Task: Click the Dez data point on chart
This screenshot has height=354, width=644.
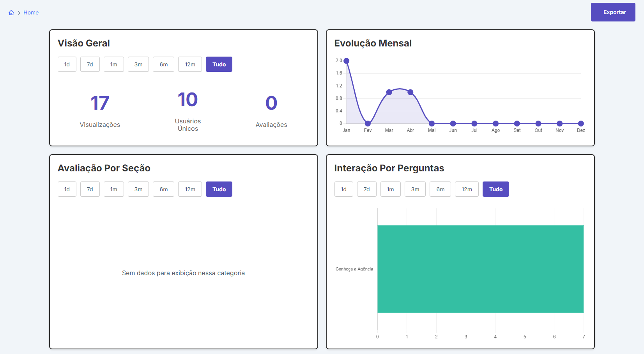Action: 581,123
